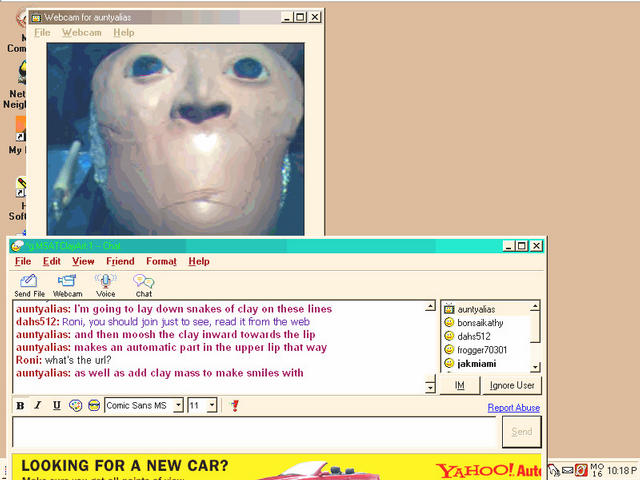The image size is (640, 480).
Task: Toggle underline text formatting
Action: [x=57, y=405]
